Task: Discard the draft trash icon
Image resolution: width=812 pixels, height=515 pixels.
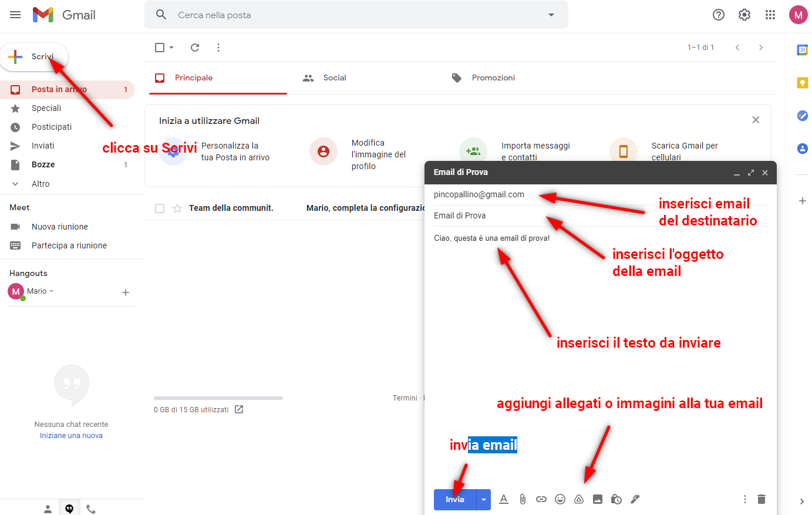Action: [762, 499]
